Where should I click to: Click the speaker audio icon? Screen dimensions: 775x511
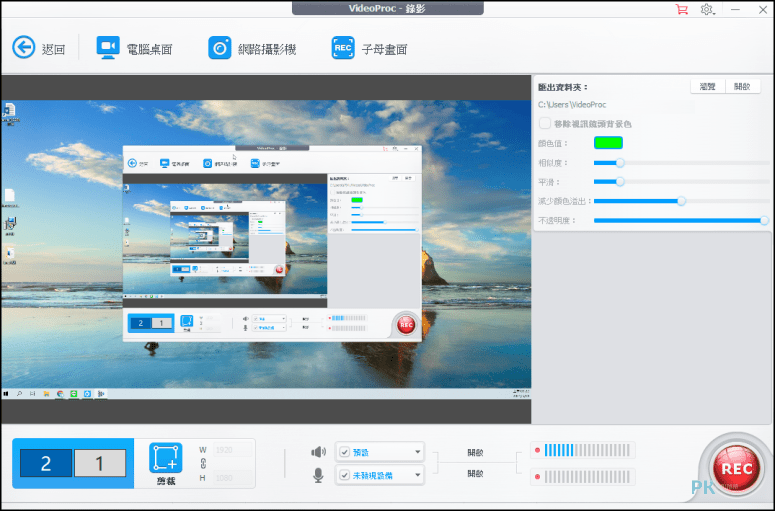coord(318,452)
